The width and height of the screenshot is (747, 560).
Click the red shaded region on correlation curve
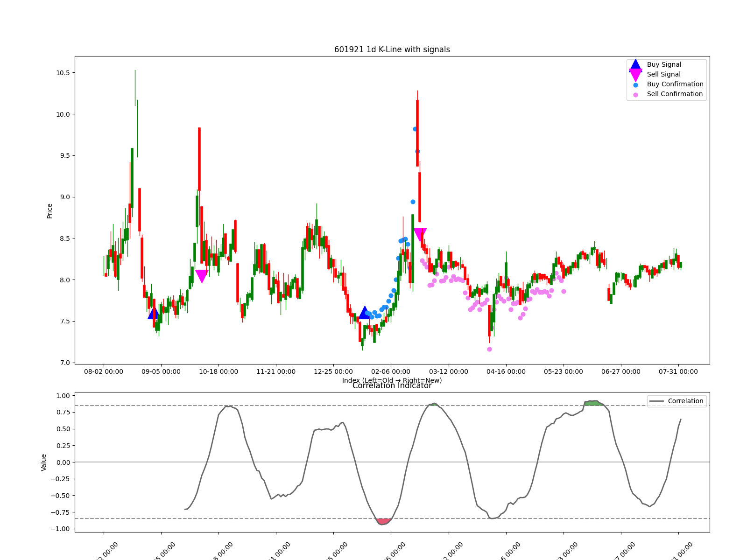click(384, 521)
